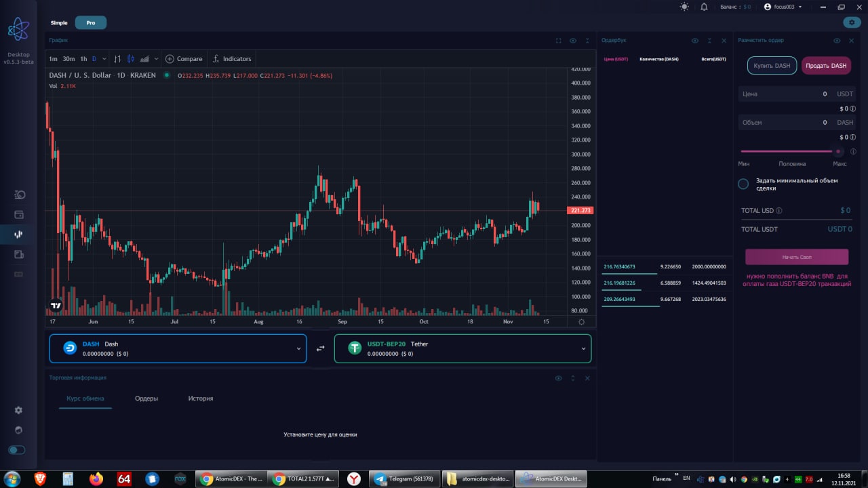Set chart to 1h timeframe
868x488 pixels.
(x=83, y=59)
